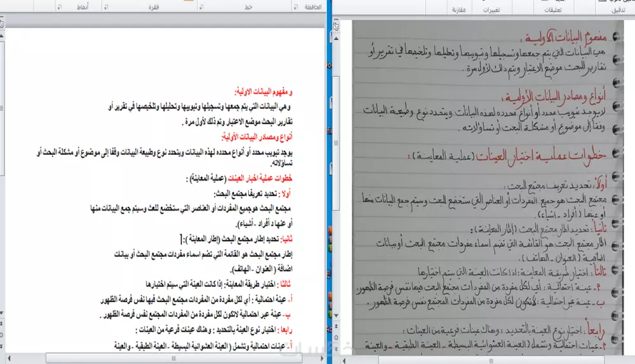Click the Select Browse Object button below the right vertical scrollbar
635x364 pixels.
coord(336,338)
